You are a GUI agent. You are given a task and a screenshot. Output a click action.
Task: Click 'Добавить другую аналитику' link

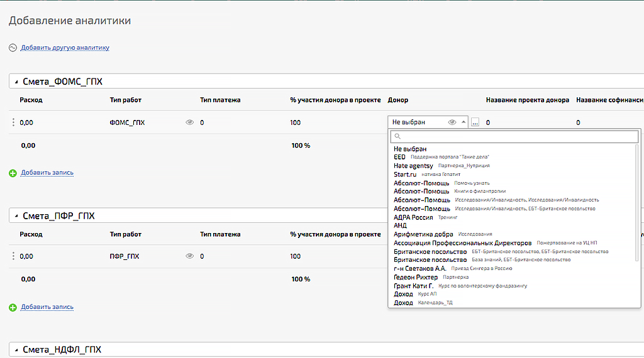pos(65,48)
